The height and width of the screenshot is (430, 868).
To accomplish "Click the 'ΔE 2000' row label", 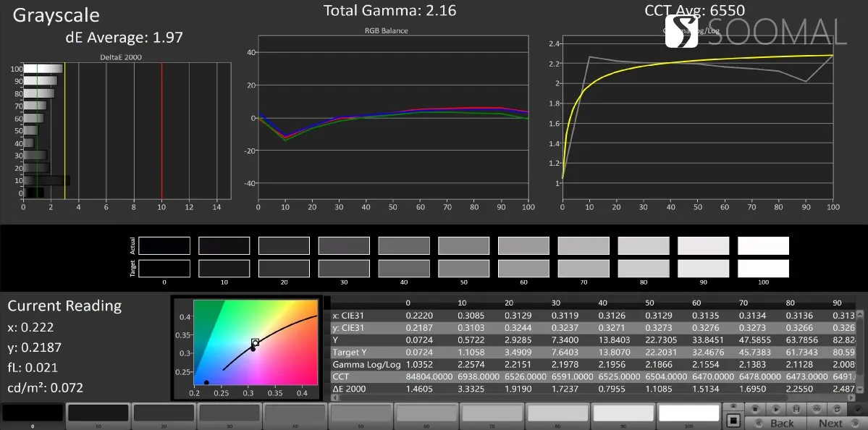I will coord(350,389).
